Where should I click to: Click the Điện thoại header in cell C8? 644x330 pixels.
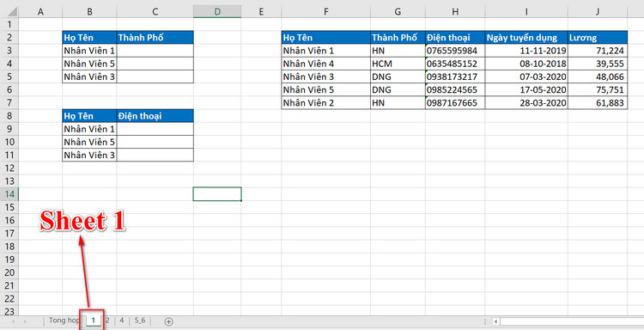click(155, 116)
